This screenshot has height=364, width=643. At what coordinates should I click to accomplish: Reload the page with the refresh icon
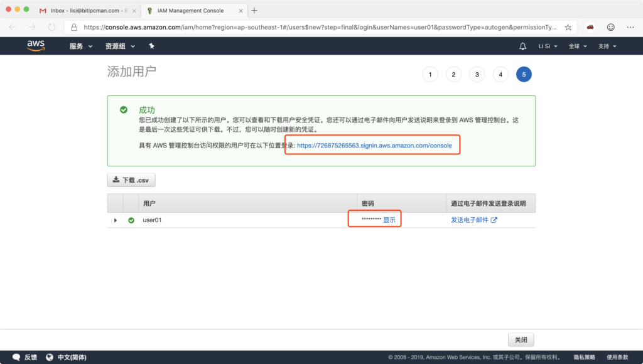[51, 27]
